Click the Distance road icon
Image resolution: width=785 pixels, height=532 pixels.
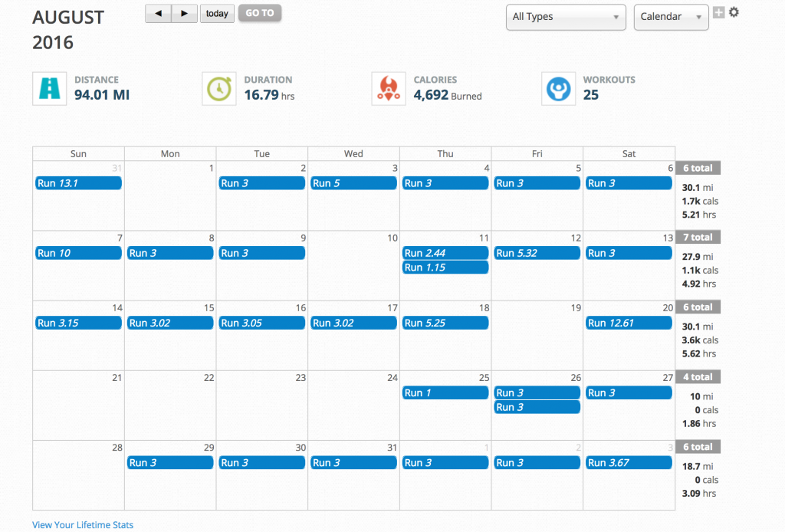click(50, 89)
